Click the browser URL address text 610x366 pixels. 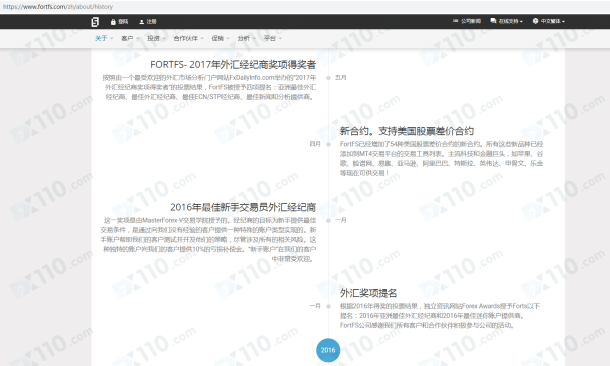[x=58, y=7]
